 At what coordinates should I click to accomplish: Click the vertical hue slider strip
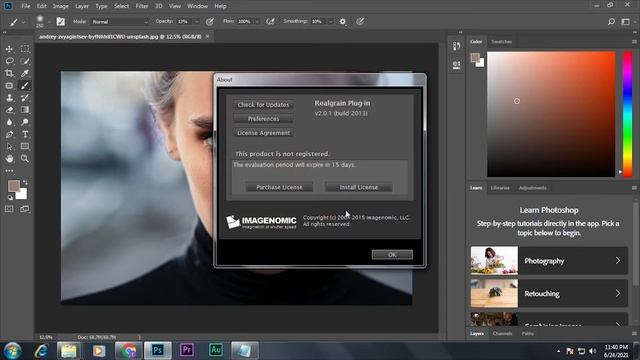pyautogui.click(x=627, y=114)
